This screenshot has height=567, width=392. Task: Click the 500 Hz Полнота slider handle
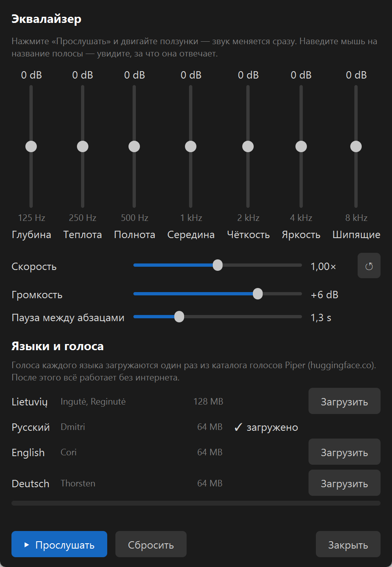coord(134,146)
